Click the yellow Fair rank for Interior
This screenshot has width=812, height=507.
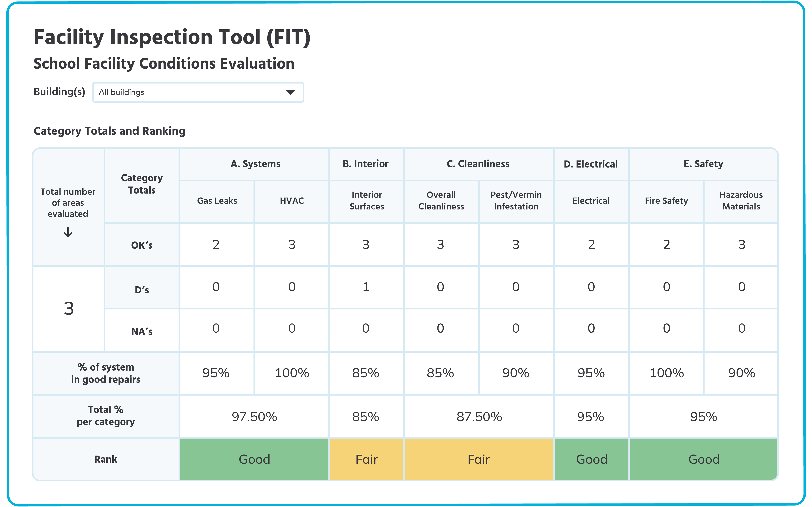click(366, 459)
